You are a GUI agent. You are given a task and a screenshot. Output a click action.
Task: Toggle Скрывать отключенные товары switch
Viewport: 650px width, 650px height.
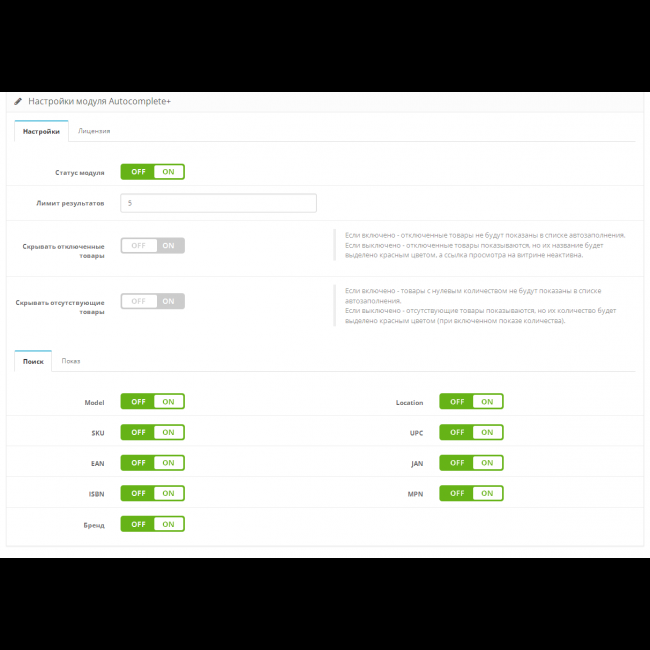pyautogui.click(x=152, y=245)
